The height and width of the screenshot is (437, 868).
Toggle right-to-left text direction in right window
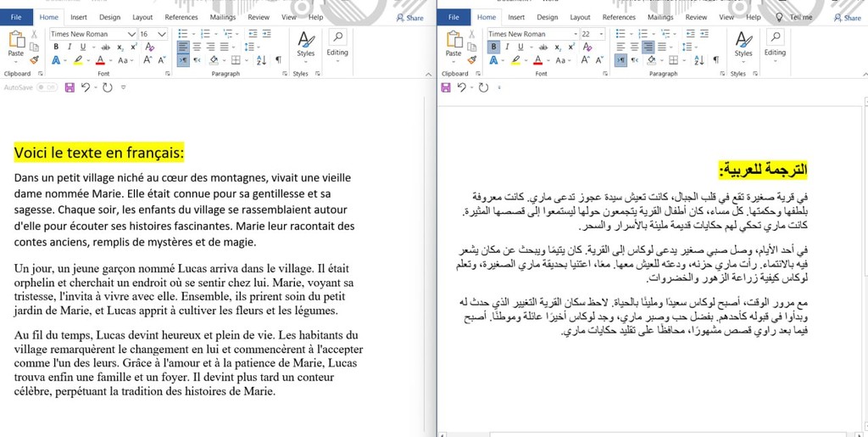pos(634,60)
